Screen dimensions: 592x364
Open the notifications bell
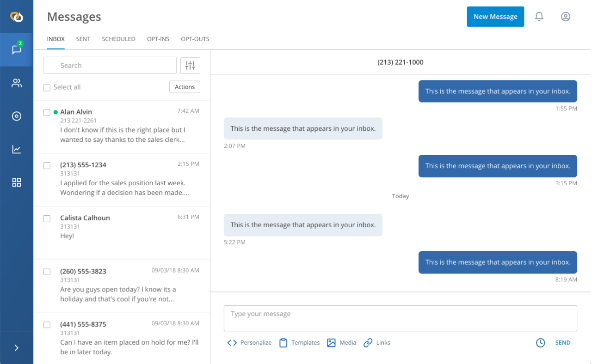[x=539, y=16]
